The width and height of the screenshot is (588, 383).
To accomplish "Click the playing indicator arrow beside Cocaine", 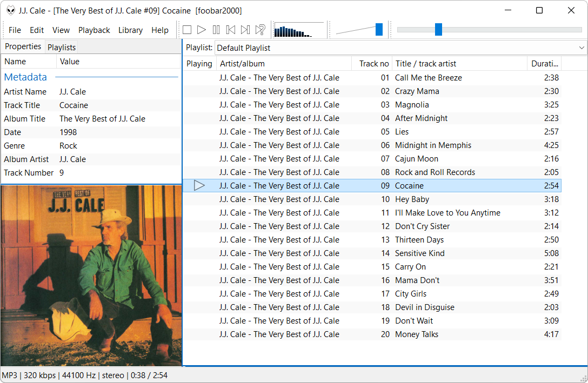I will (199, 186).
